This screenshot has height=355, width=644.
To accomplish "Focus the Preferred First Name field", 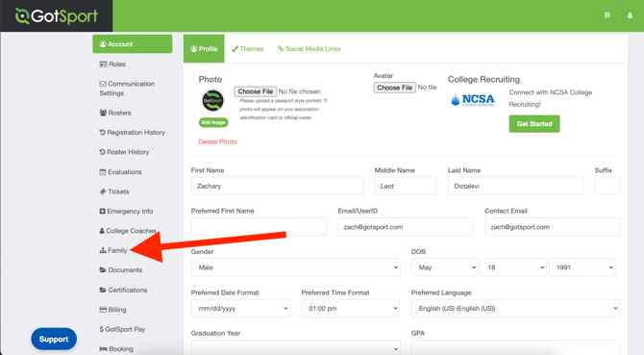I will click(259, 227).
